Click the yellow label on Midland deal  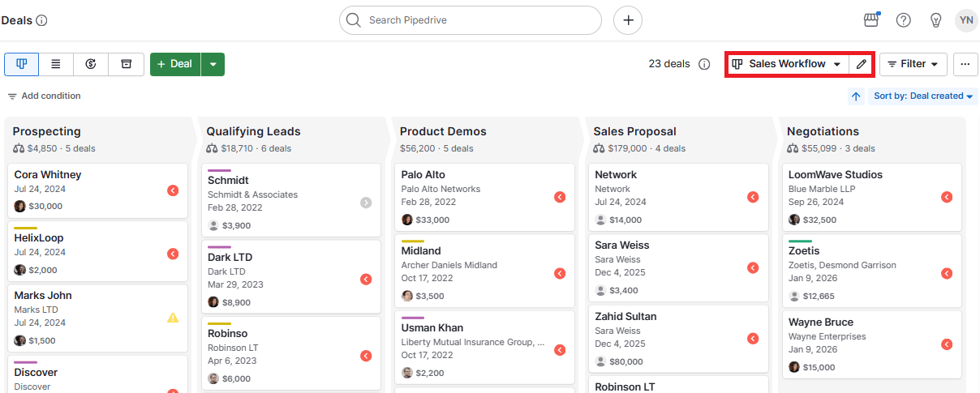point(413,241)
